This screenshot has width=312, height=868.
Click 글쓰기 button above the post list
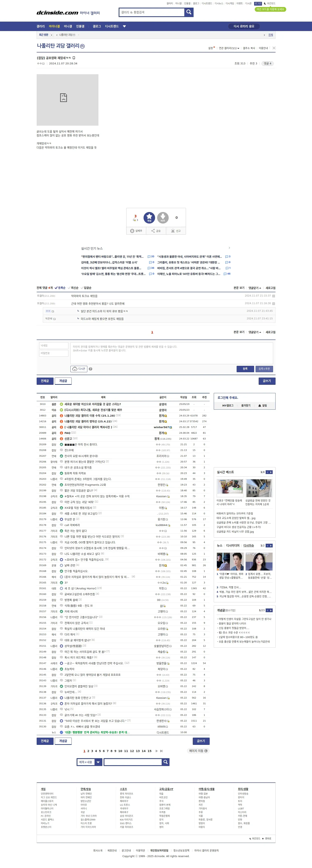(267, 381)
